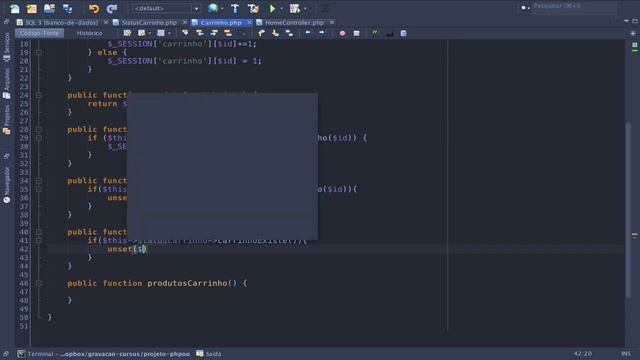
Task: Click the rightmost database icon in editor toolbar
Action: point(403,33)
